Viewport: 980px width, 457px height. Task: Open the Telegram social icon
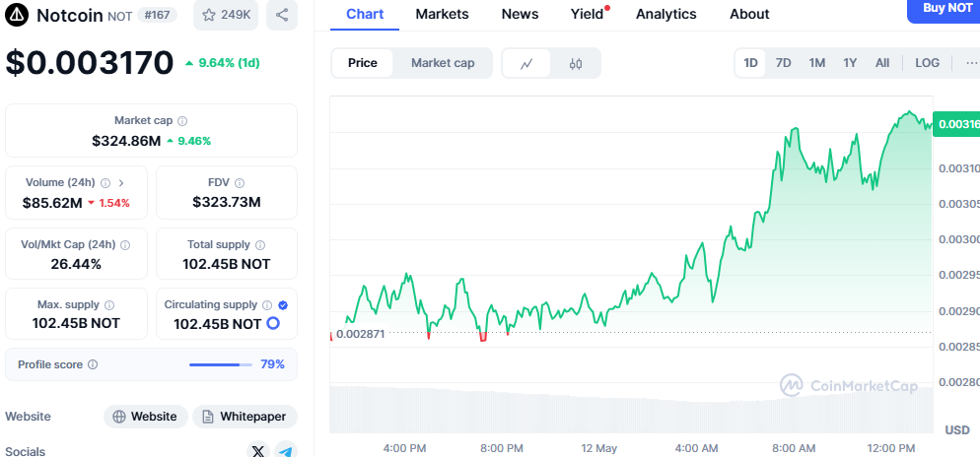click(x=286, y=450)
